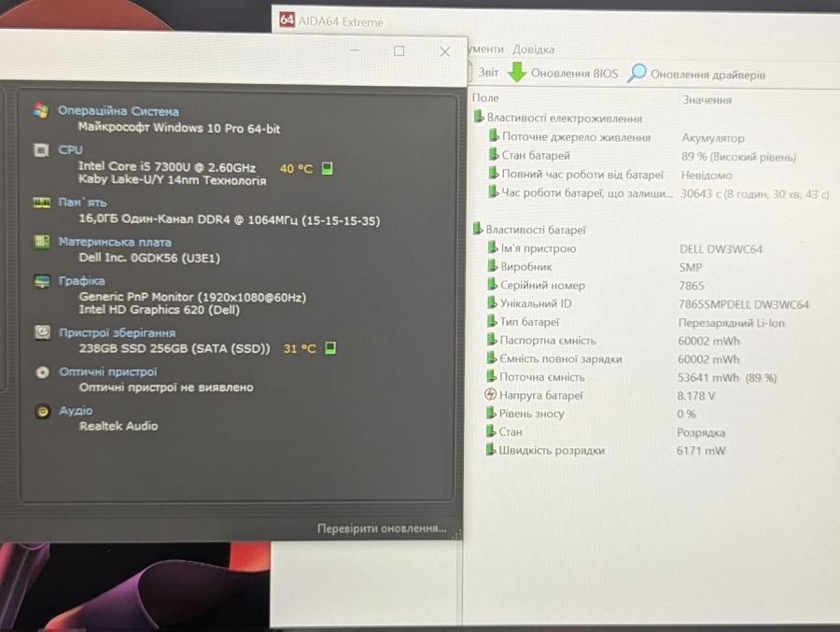Click the icon beside Швидкість розрядки
The height and width of the screenshot is (632, 840).
coord(491,450)
